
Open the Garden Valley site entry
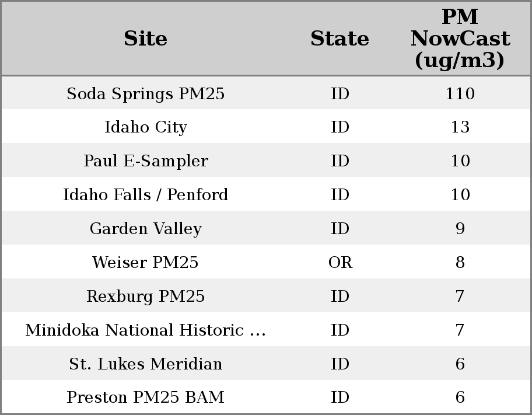[145, 229]
